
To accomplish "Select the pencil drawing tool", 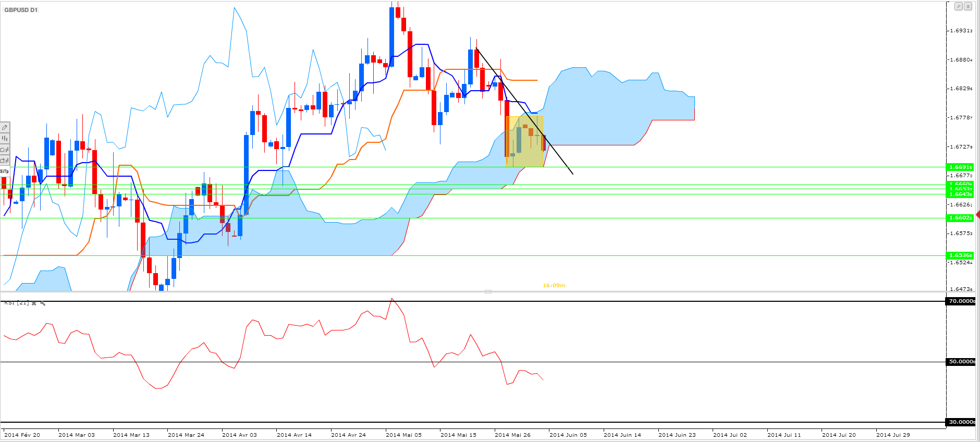I will [5, 127].
